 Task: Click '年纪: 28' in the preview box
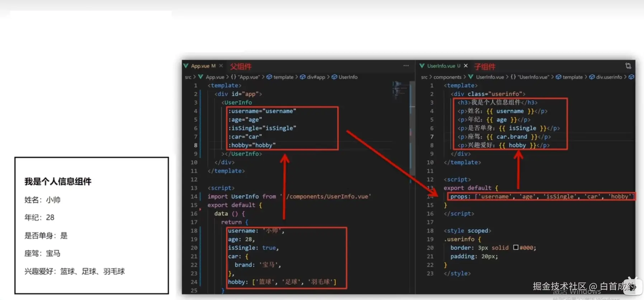[x=39, y=217]
